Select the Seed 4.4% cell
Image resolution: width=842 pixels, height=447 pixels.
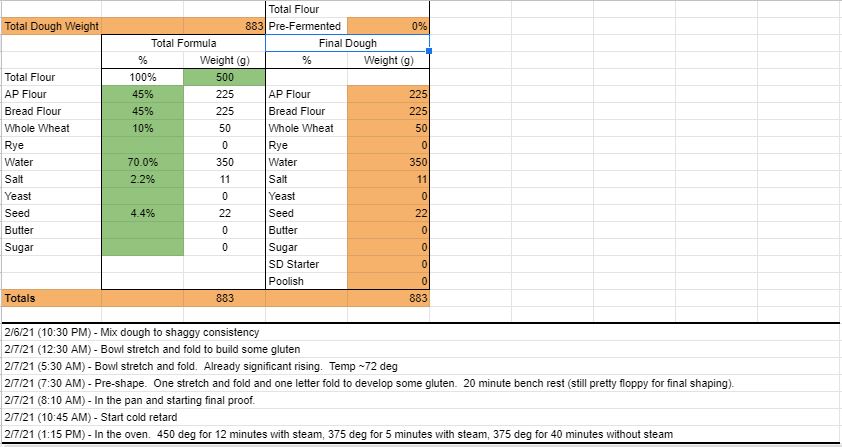point(142,213)
